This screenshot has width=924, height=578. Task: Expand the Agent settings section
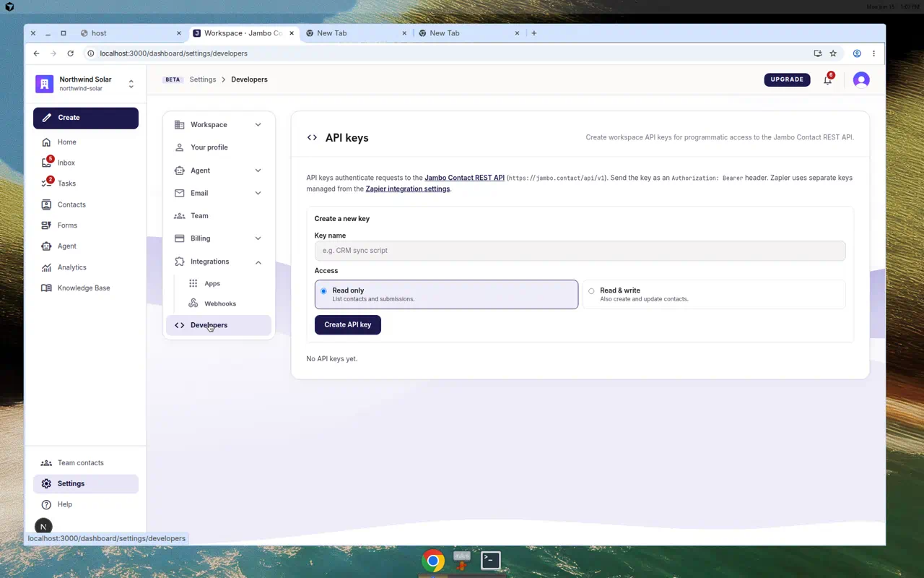pos(219,171)
